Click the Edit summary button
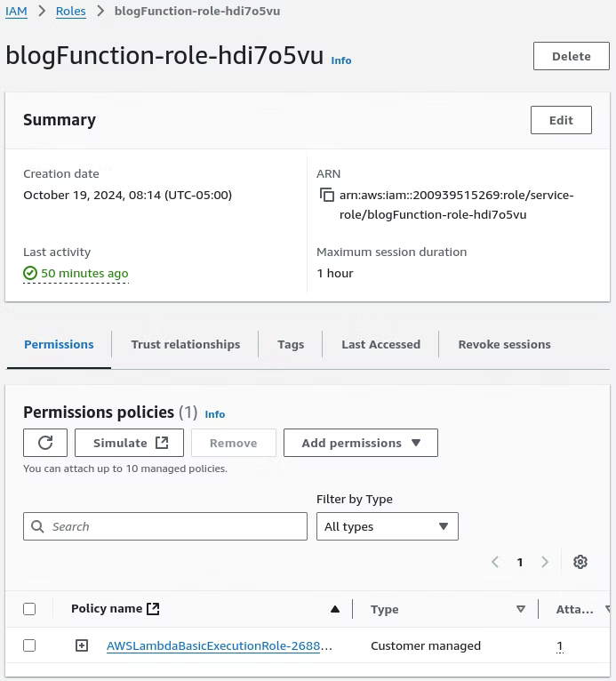The height and width of the screenshot is (681, 616). click(561, 120)
